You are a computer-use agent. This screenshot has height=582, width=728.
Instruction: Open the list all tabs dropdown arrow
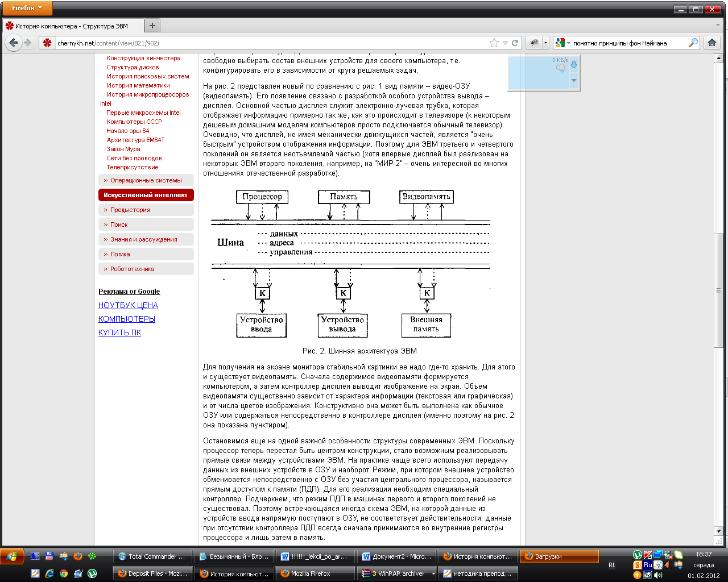[717, 26]
